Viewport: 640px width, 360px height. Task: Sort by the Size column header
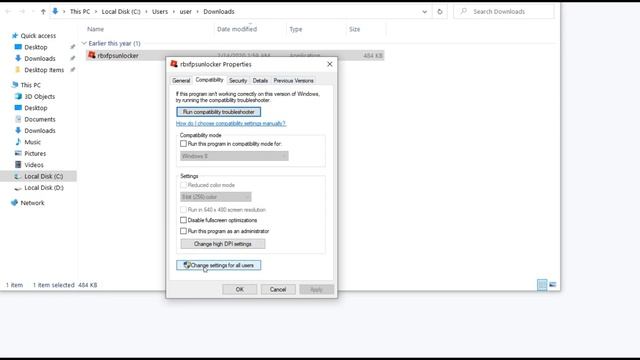click(x=354, y=29)
